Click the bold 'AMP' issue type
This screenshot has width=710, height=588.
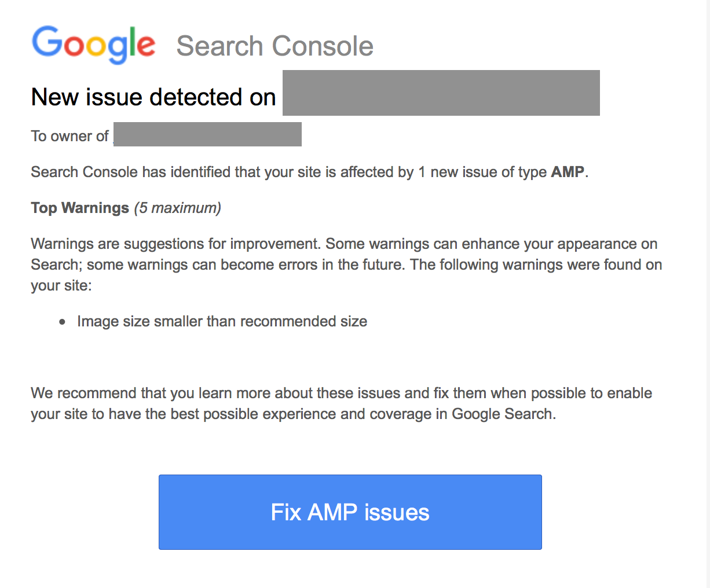tap(568, 172)
